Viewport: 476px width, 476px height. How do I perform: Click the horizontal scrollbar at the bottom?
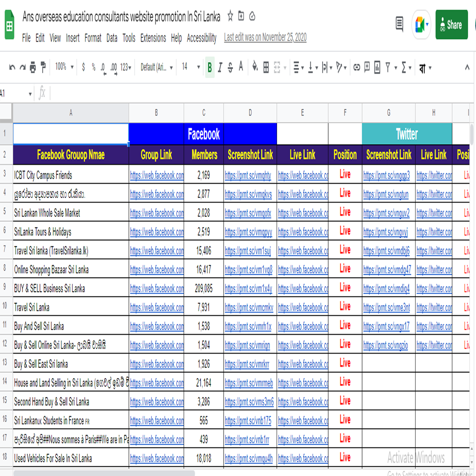104,473
